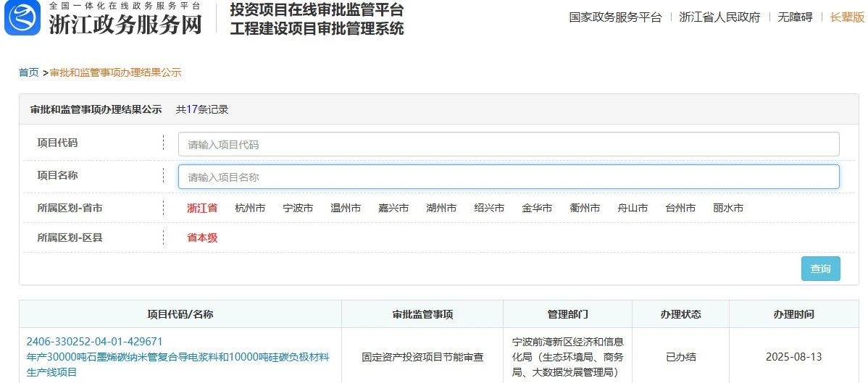The height and width of the screenshot is (383, 868).
Task: Select 衢州市 region filter
Action: pyautogui.click(x=585, y=208)
